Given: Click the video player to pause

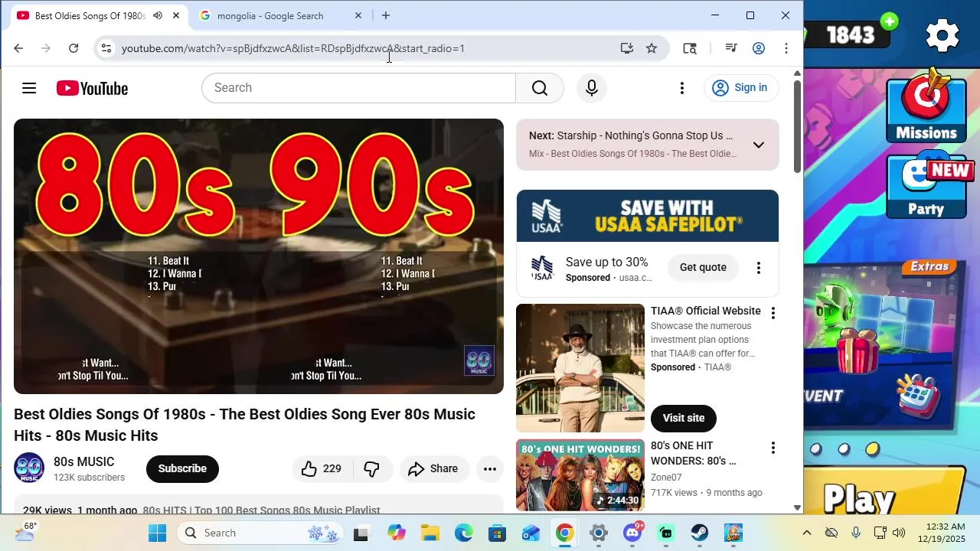Looking at the screenshot, I should (x=259, y=256).
